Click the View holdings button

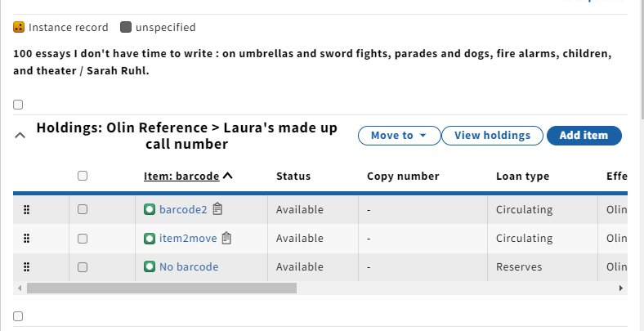click(493, 136)
